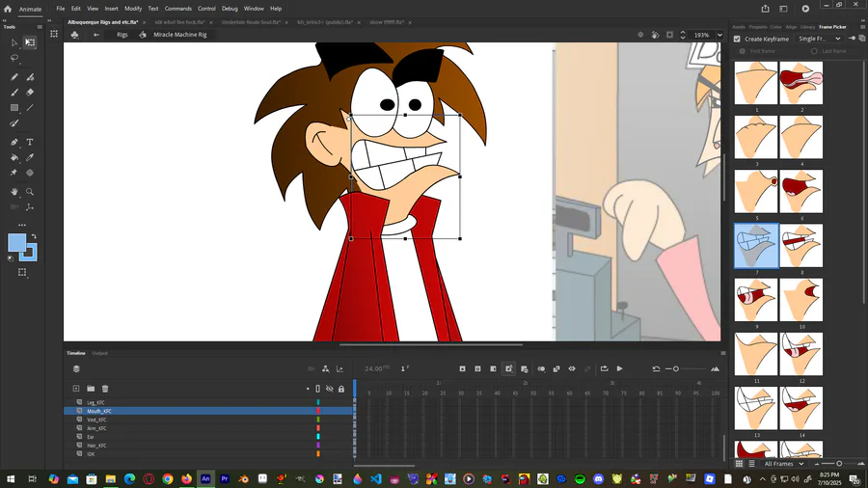
Task: Open the Single Frame looping dropdown
Action: [x=820, y=39]
